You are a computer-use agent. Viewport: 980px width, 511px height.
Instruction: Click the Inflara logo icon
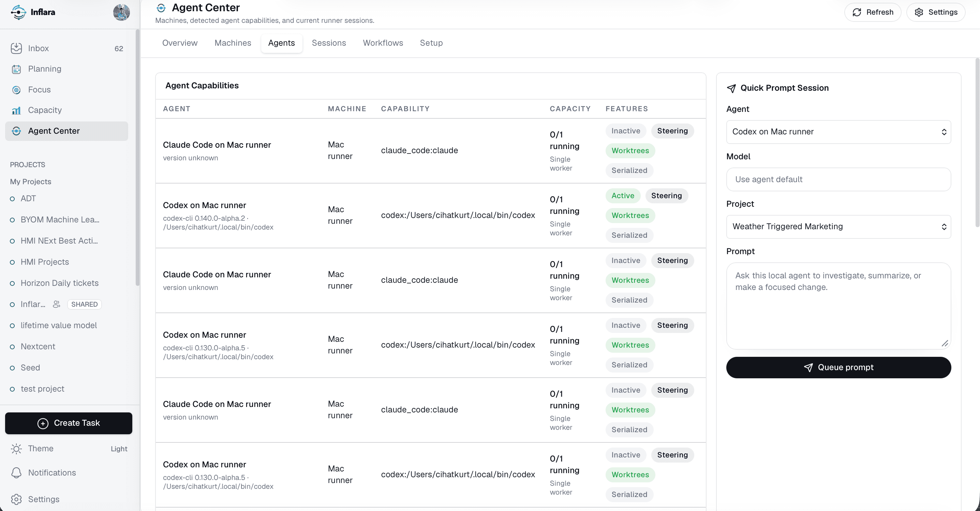18,12
